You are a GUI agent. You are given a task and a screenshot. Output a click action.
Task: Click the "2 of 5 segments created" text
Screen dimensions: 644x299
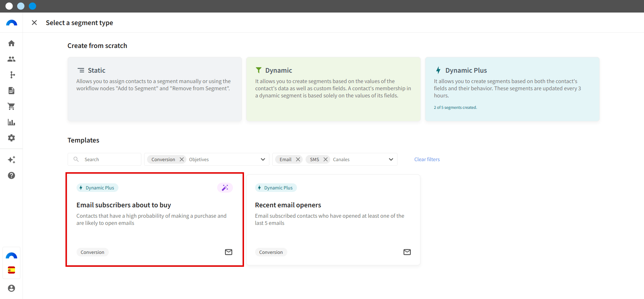click(x=455, y=107)
